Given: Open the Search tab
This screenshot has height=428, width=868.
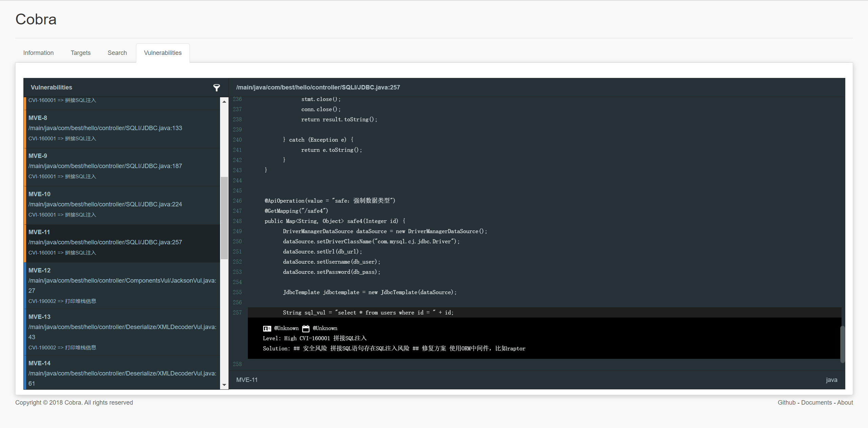Looking at the screenshot, I should pos(117,53).
